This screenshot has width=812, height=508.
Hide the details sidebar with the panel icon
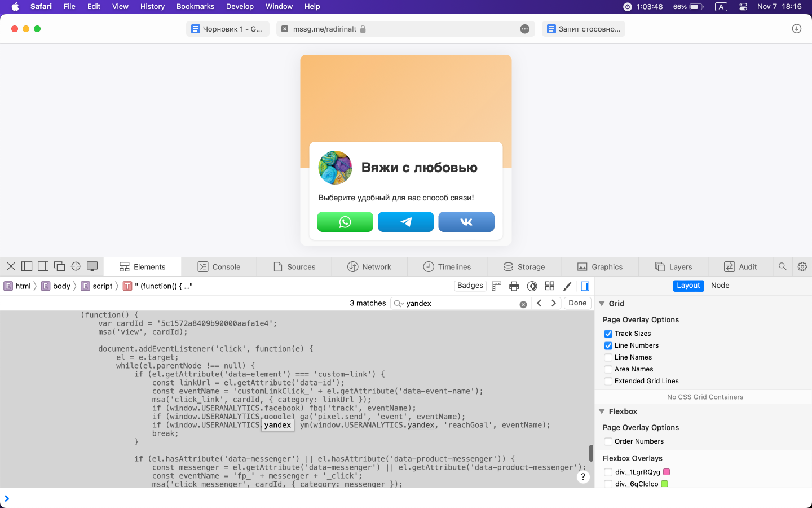(x=585, y=286)
